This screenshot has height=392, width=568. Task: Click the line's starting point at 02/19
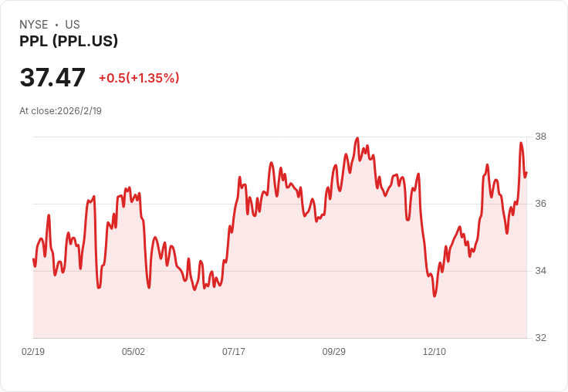tap(34, 259)
